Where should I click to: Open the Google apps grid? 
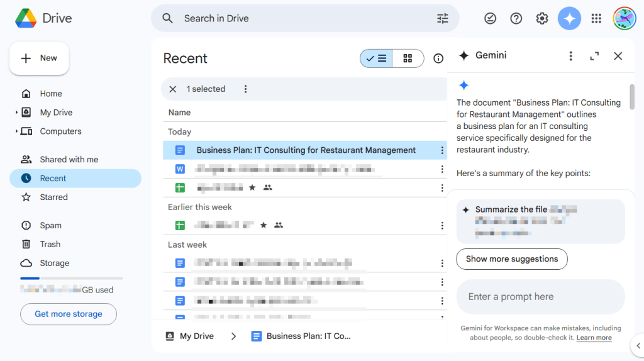click(x=596, y=18)
